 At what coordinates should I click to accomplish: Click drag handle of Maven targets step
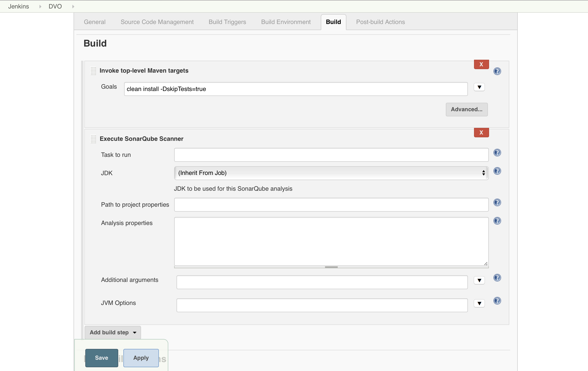pyautogui.click(x=93, y=71)
